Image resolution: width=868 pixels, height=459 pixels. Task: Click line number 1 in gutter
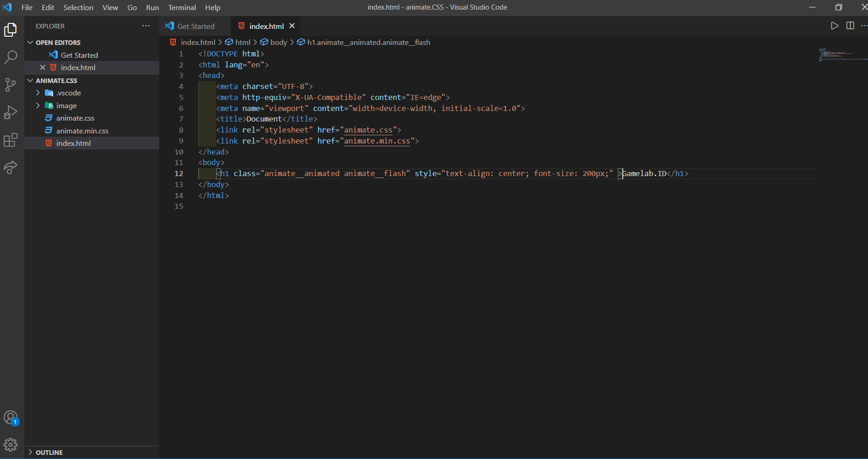(181, 54)
